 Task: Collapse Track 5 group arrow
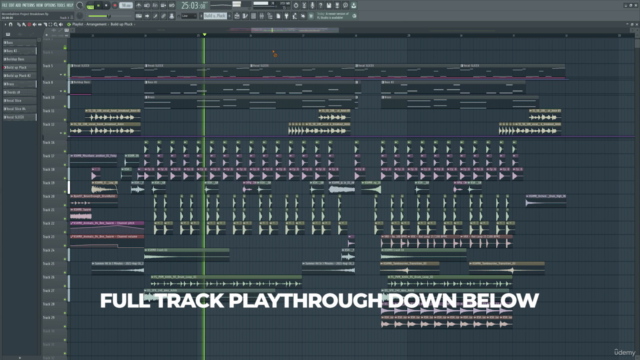pos(61,75)
